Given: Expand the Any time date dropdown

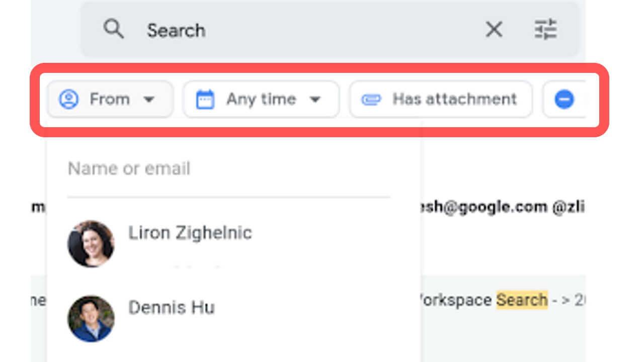Looking at the screenshot, I should click(x=315, y=99).
